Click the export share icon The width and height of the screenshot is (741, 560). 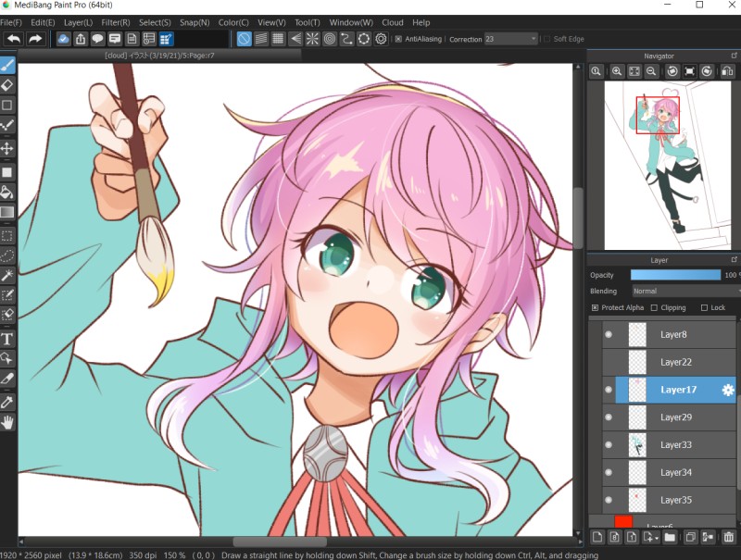click(x=81, y=39)
